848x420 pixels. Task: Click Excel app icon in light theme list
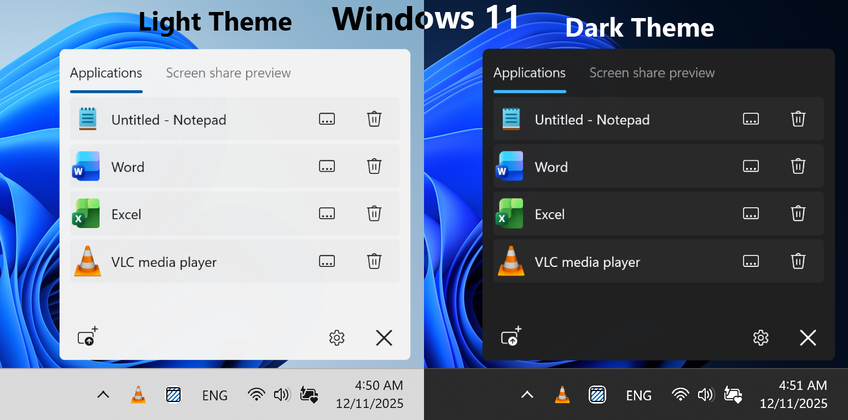point(87,214)
